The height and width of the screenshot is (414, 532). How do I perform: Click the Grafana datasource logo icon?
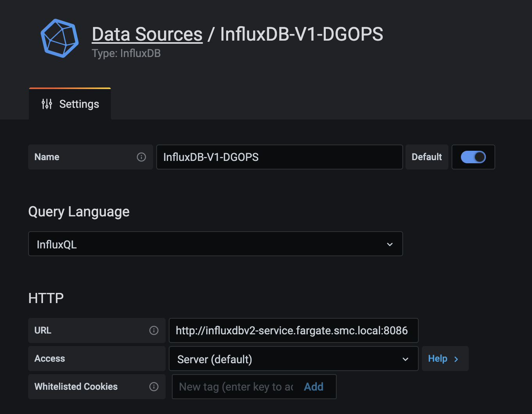59,38
